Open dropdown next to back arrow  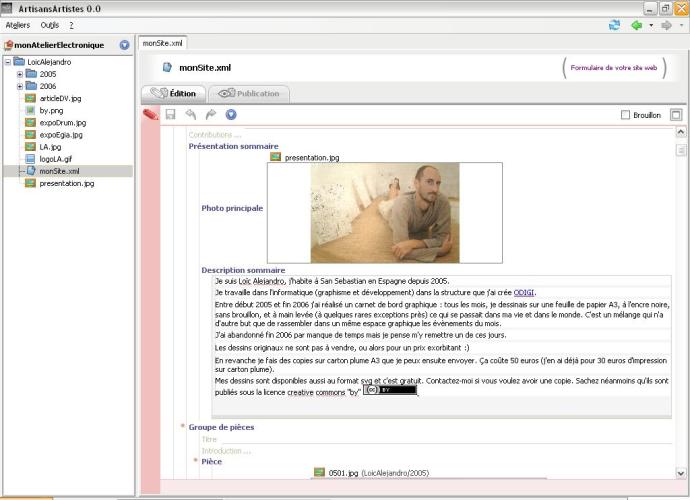[651, 26]
